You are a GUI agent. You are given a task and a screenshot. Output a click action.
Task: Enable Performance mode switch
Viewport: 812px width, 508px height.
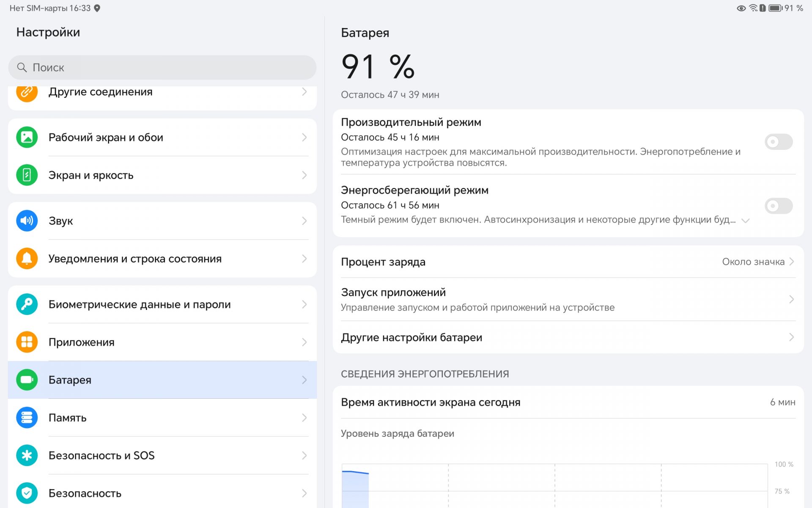coord(778,142)
